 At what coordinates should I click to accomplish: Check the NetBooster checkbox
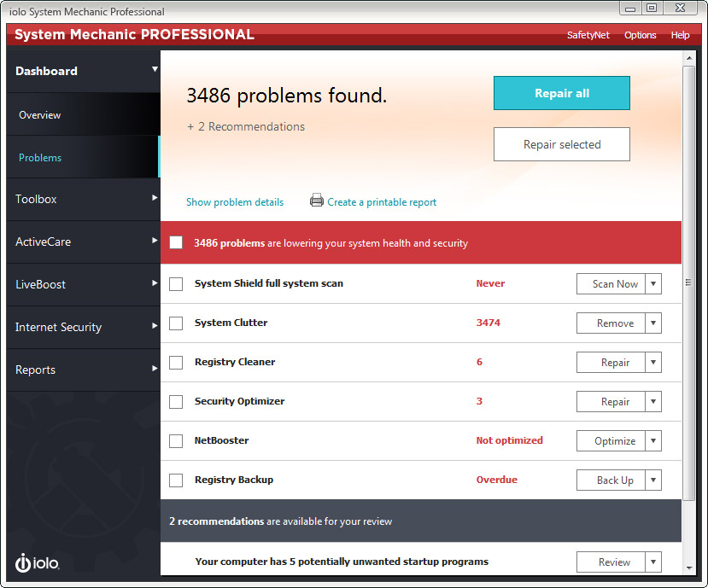[176, 441]
